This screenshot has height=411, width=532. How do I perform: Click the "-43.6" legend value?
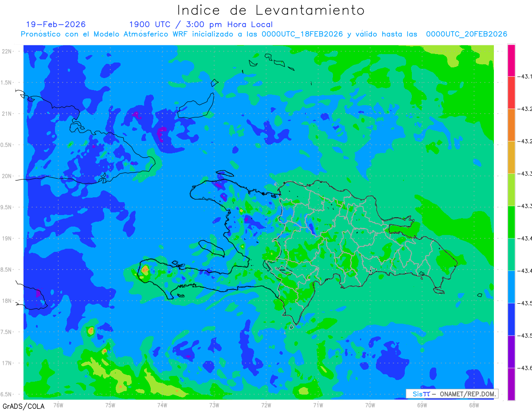(525, 368)
